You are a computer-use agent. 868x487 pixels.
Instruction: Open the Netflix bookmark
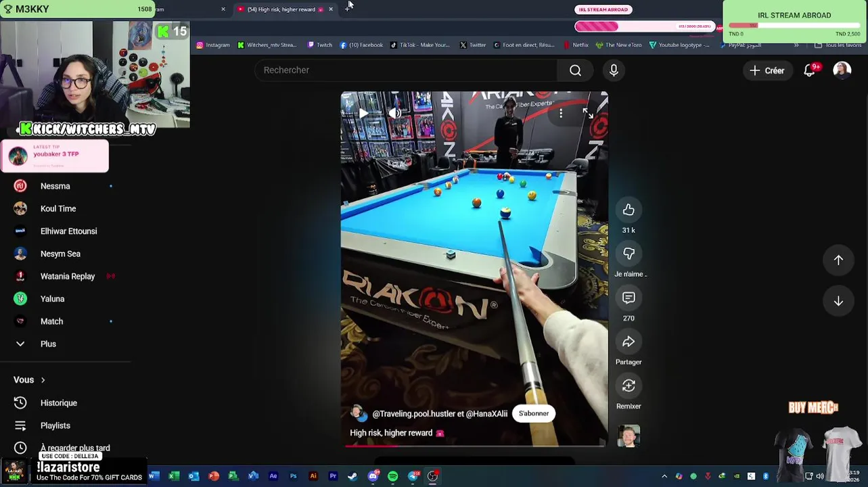point(576,45)
